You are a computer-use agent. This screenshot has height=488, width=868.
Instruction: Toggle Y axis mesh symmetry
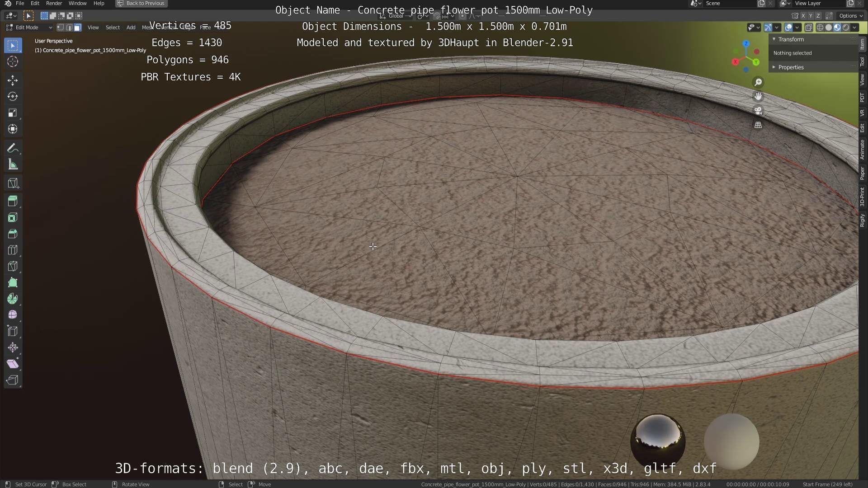(x=811, y=16)
